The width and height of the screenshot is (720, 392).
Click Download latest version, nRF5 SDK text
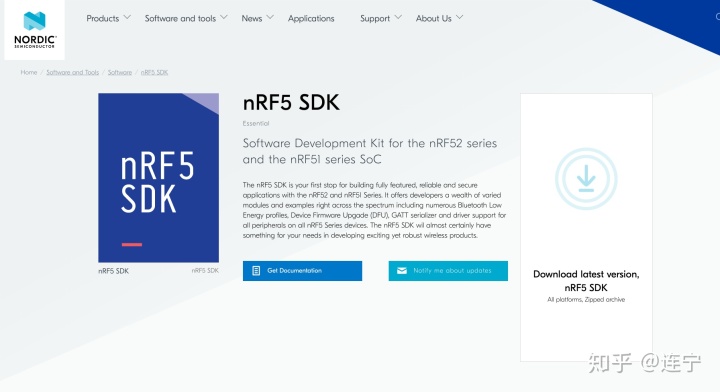pos(586,280)
